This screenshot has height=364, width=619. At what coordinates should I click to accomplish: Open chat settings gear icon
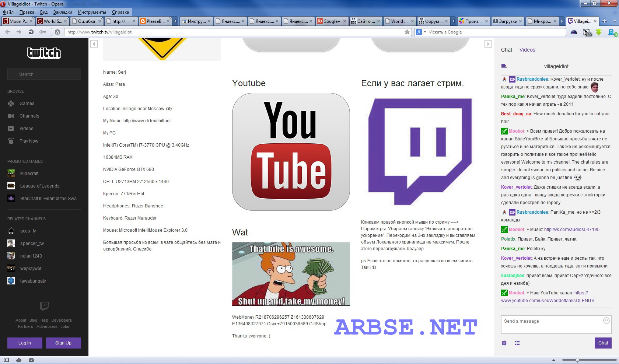click(504, 343)
